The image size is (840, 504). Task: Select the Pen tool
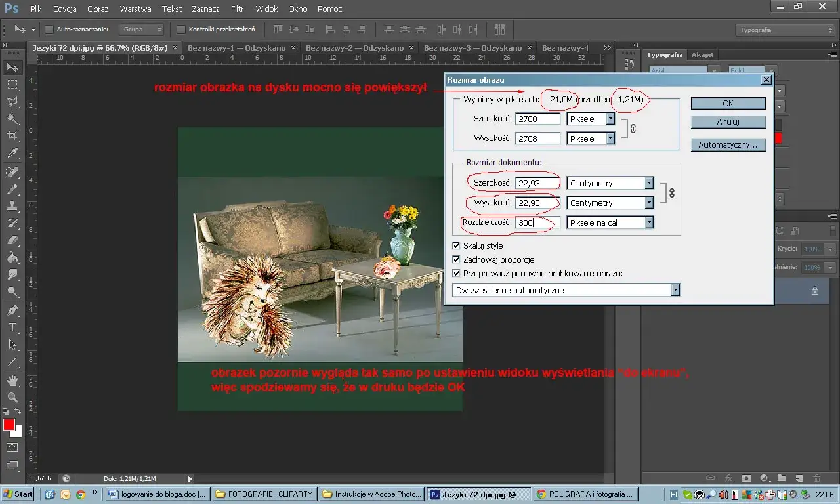tap(12, 310)
